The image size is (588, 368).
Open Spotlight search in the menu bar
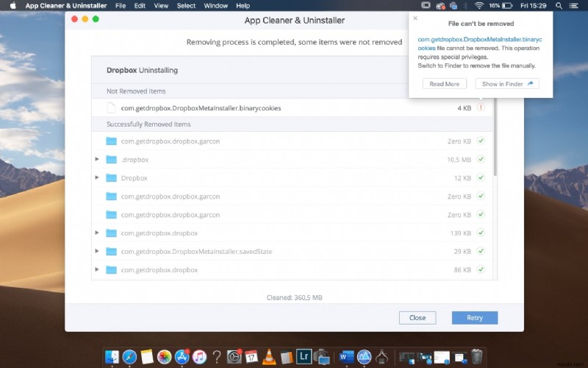[559, 6]
